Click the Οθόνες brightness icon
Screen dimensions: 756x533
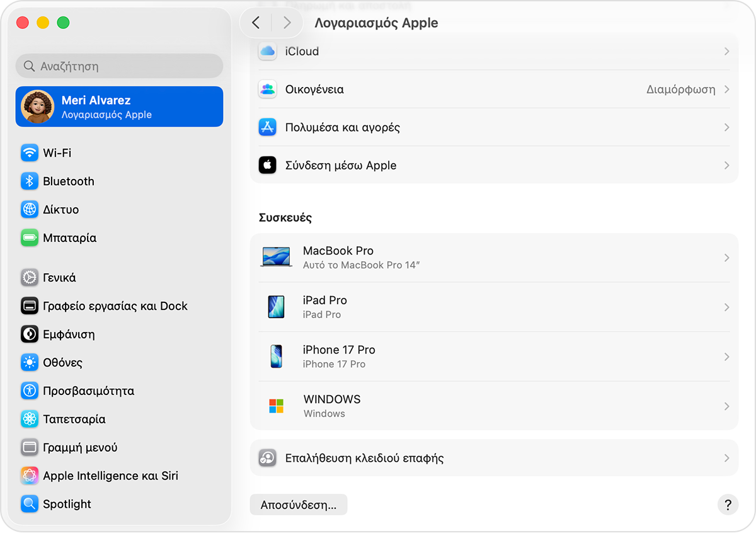coord(30,362)
